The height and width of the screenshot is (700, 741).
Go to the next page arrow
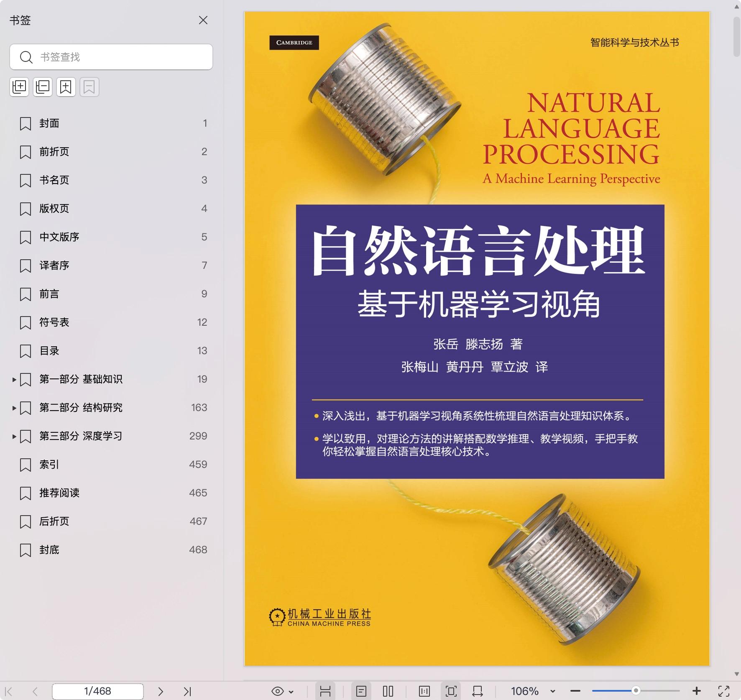(x=161, y=691)
